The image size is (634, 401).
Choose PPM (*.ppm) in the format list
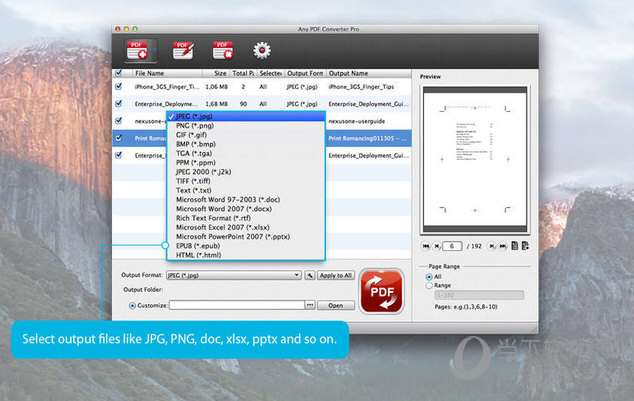point(246,163)
